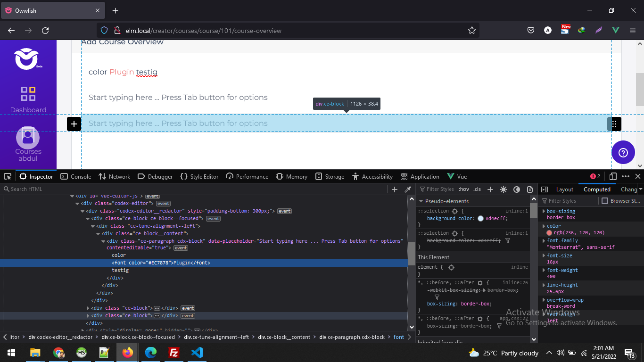Open a new browser tab
The width and height of the screenshot is (644, 362).
point(116,10)
